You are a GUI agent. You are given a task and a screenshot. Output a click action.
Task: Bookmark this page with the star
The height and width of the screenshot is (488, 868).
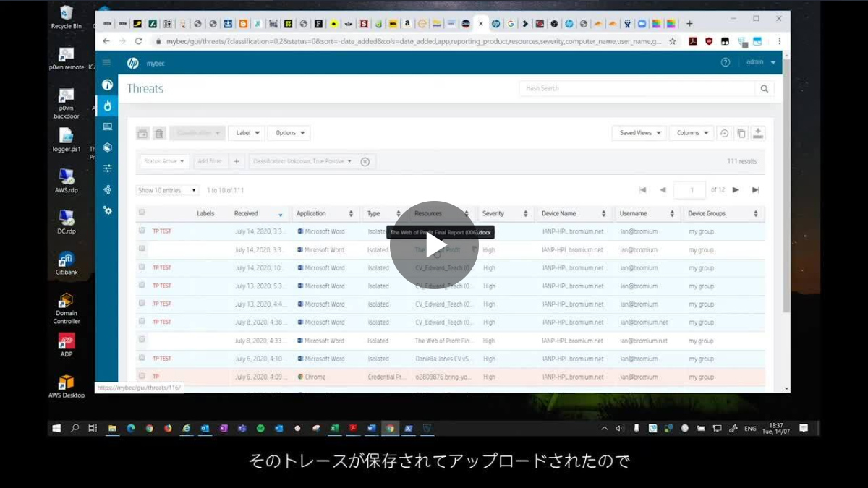pos(673,41)
